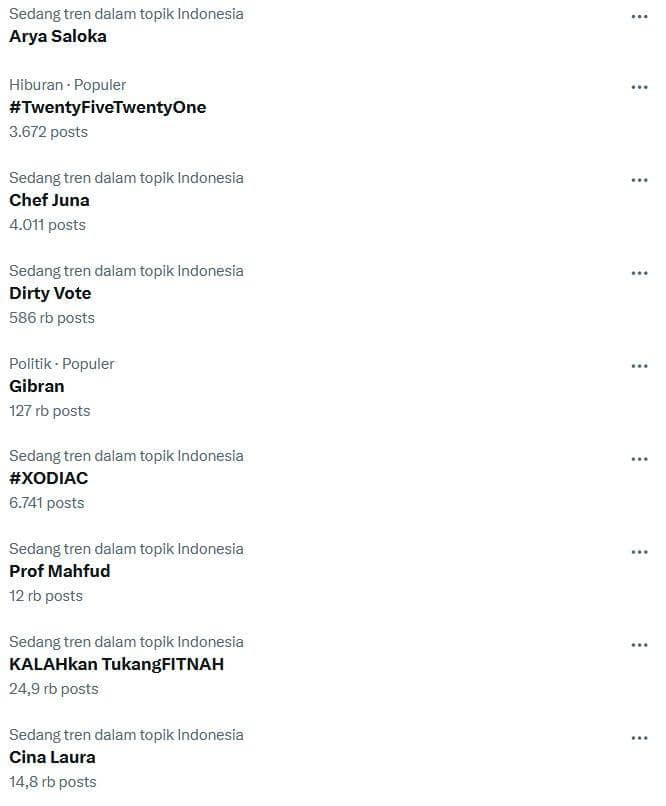Viewport: 666px width, 806px height.
Task: Click the ellipsis icon for Dirty Vote
Action: (639, 274)
